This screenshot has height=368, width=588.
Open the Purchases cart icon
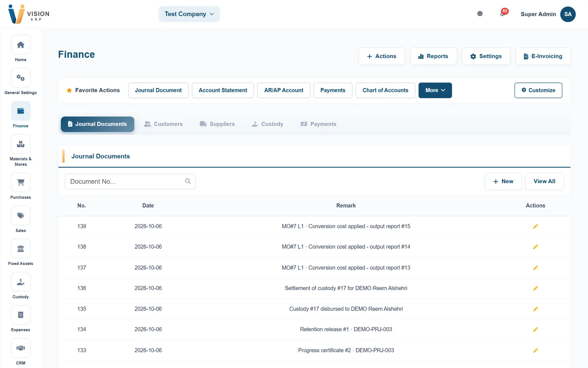[21, 183]
